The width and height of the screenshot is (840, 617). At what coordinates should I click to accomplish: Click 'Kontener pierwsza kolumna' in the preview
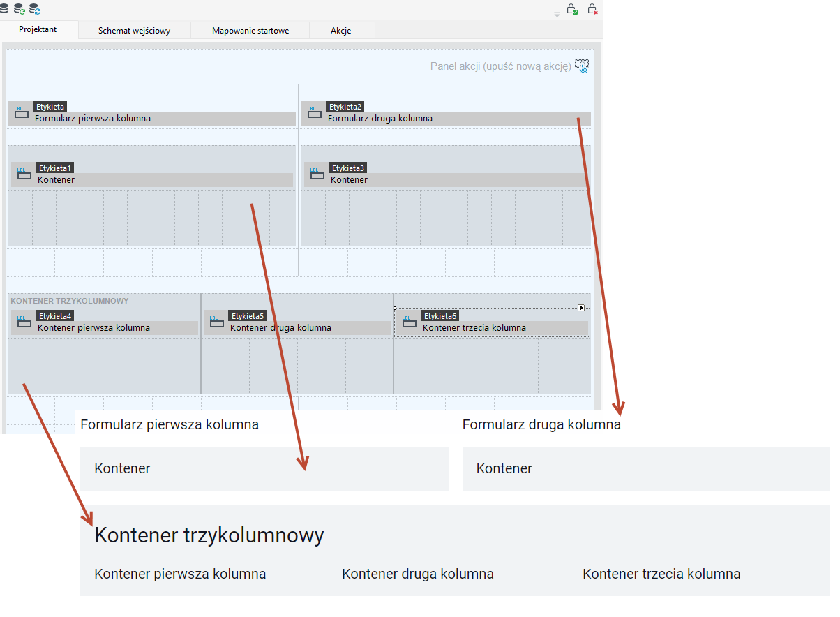click(x=180, y=574)
